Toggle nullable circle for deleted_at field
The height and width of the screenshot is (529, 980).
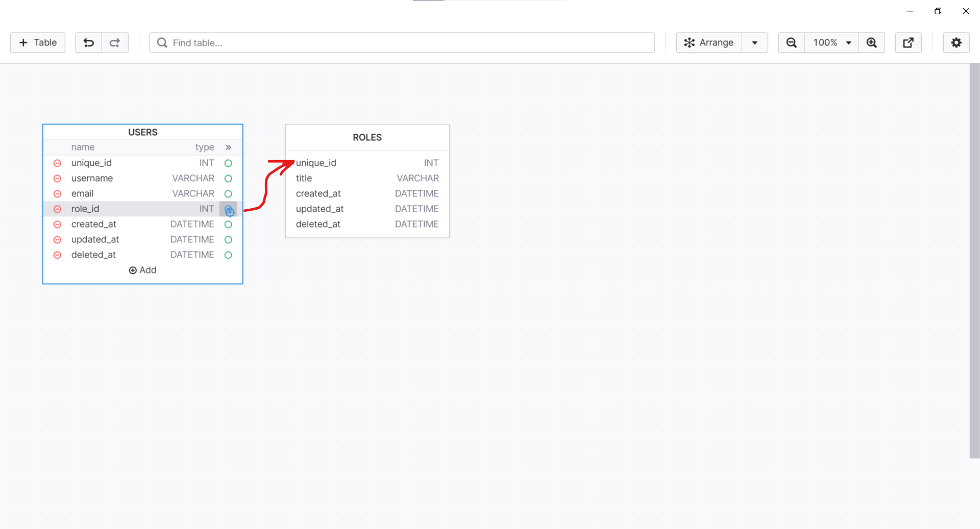pyautogui.click(x=228, y=255)
